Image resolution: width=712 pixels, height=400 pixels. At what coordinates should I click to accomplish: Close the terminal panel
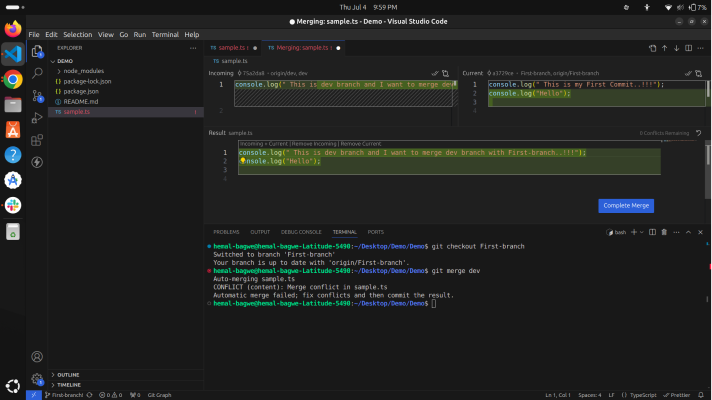[x=700, y=232]
